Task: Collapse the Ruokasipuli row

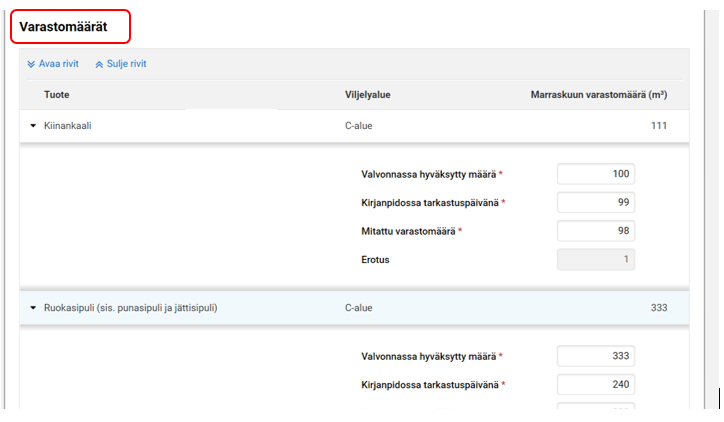Action: 33,307
